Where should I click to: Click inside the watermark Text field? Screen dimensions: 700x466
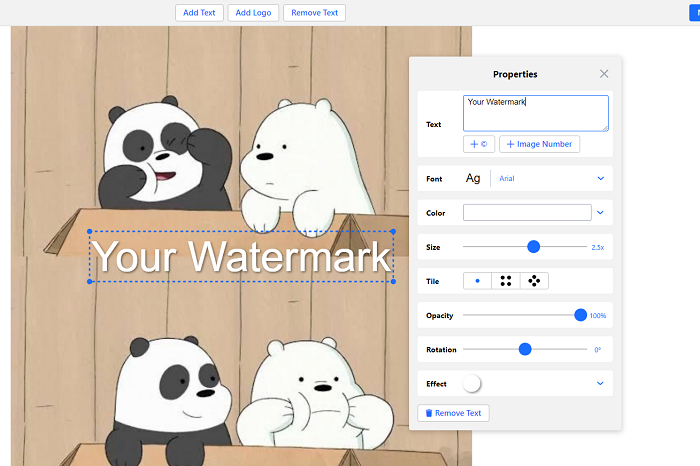536,113
